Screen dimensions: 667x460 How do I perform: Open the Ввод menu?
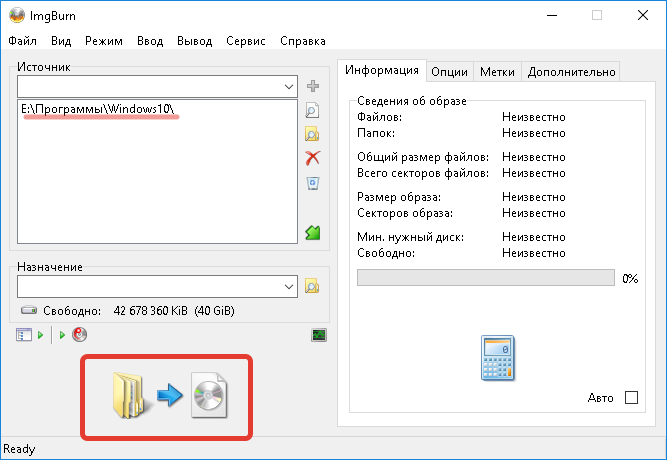(150, 41)
